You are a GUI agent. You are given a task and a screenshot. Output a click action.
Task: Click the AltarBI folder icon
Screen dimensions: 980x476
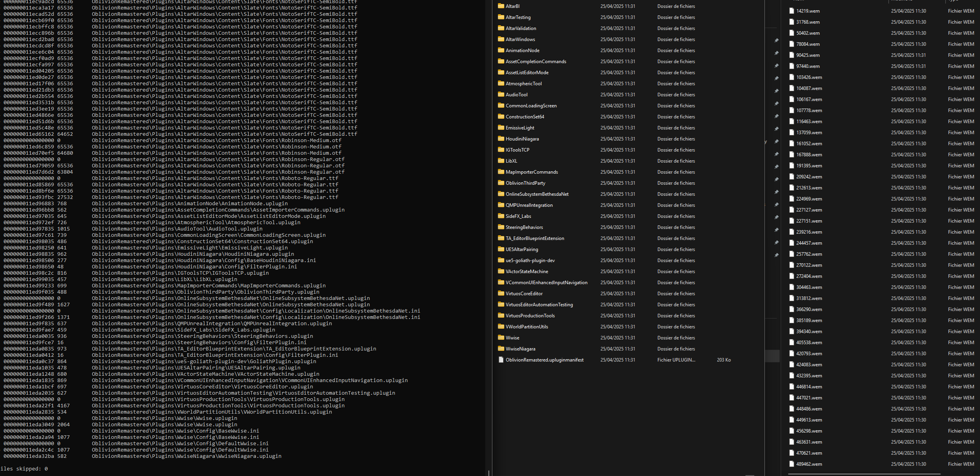pyautogui.click(x=501, y=6)
